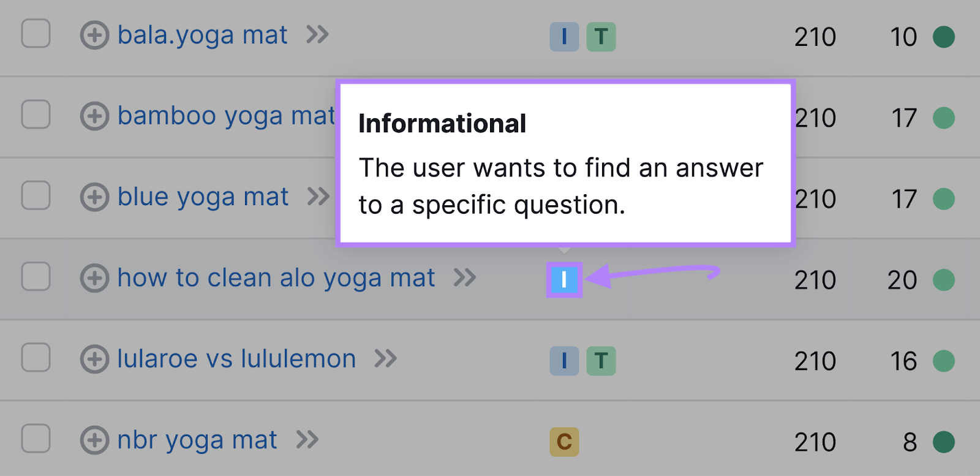
Task: Open the 'bamboo yoga mat' keyword link
Action: [226, 116]
